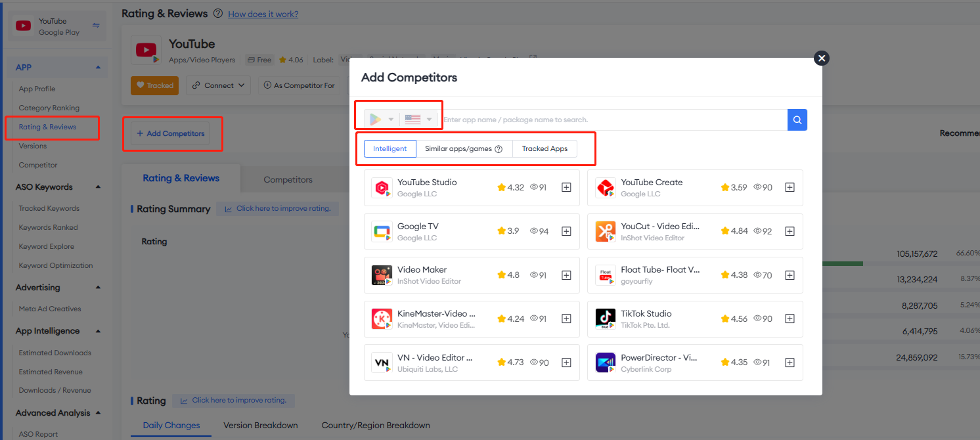Viewport: 980px width, 440px height.
Task: Open US flag country dropdown
Action: tap(418, 120)
